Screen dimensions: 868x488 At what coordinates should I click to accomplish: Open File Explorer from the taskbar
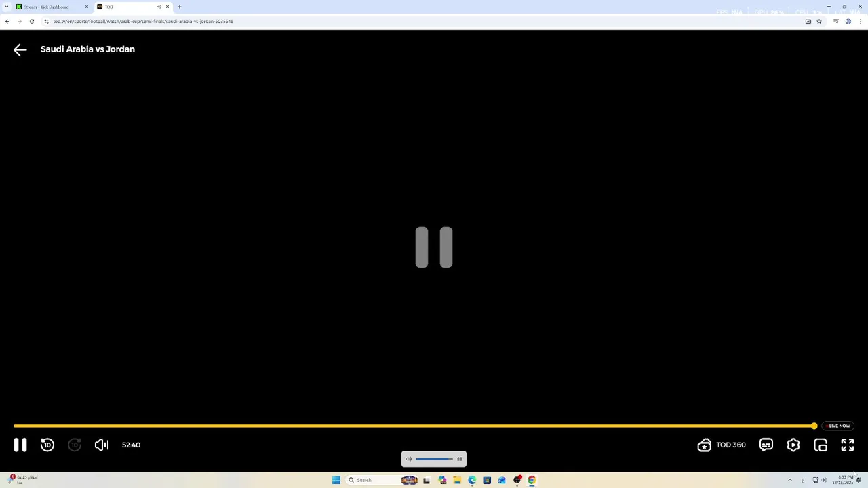(457, 480)
